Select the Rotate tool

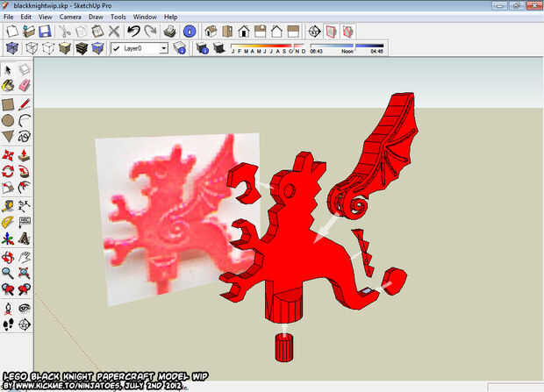click(x=8, y=171)
